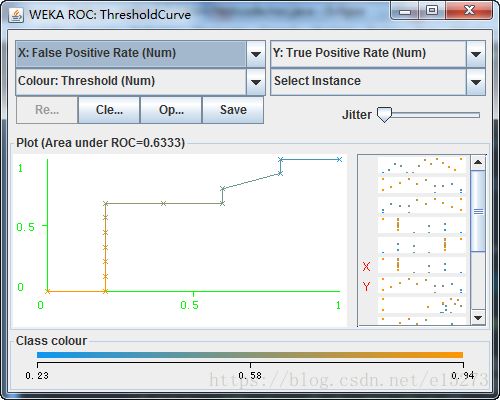The image size is (500, 400).
Task: Click arrow of Colour combo box
Action: coord(256,82)
